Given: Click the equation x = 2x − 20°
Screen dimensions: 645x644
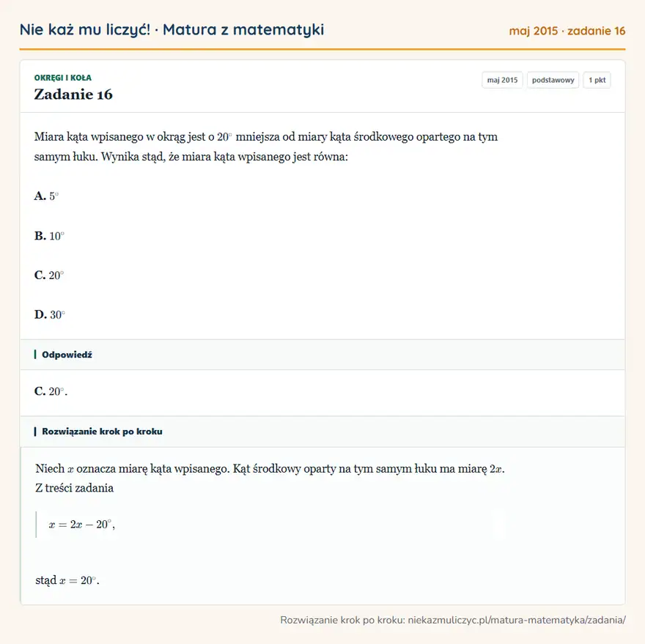Looking at the screenshot, I should (82, 525).
